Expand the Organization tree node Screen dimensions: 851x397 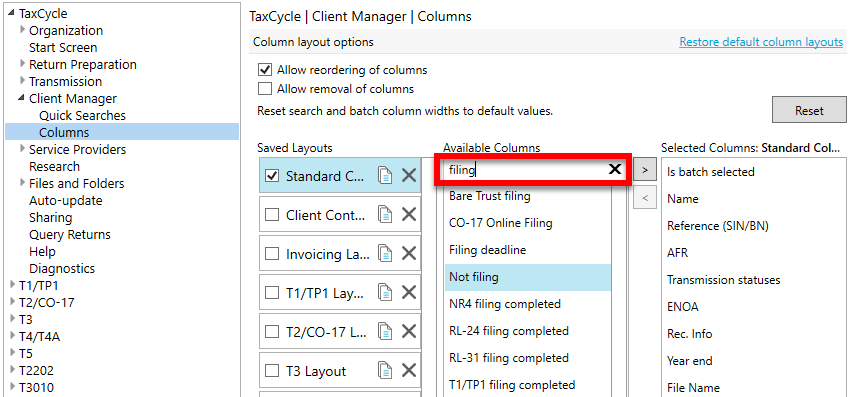(x=23, y=30)
